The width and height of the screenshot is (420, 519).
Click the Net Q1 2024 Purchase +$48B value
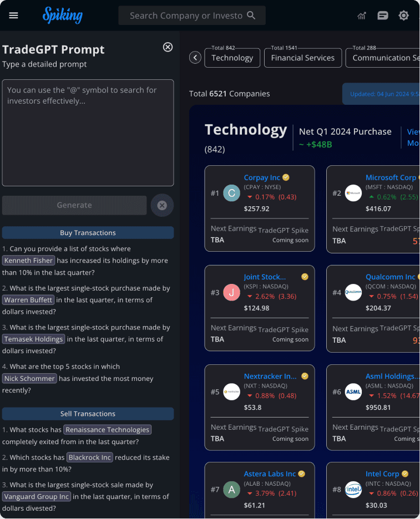(x=315, y=145)
